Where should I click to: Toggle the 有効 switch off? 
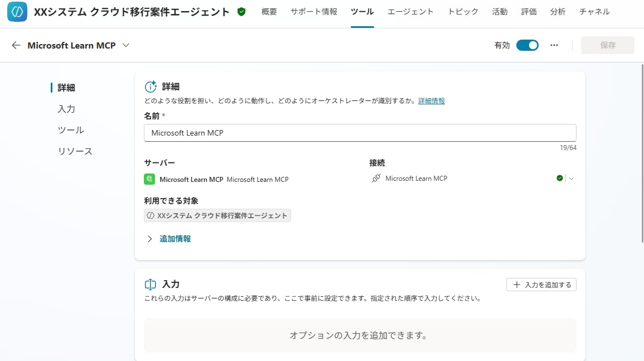click(527, 45)
